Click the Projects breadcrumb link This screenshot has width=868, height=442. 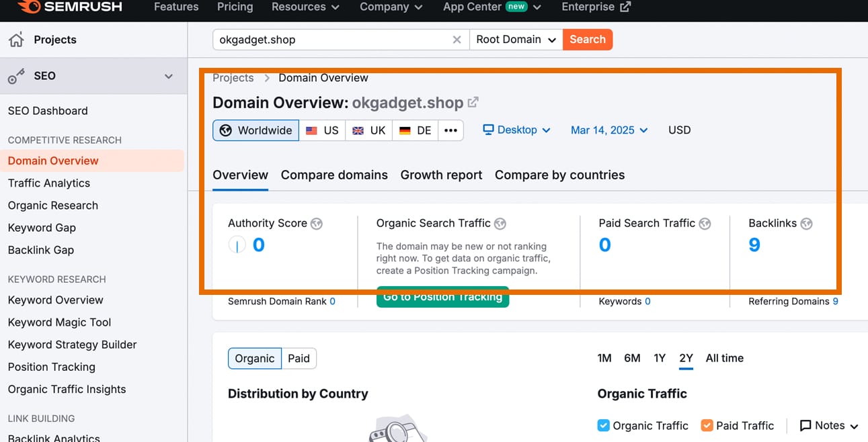point(233,78)
